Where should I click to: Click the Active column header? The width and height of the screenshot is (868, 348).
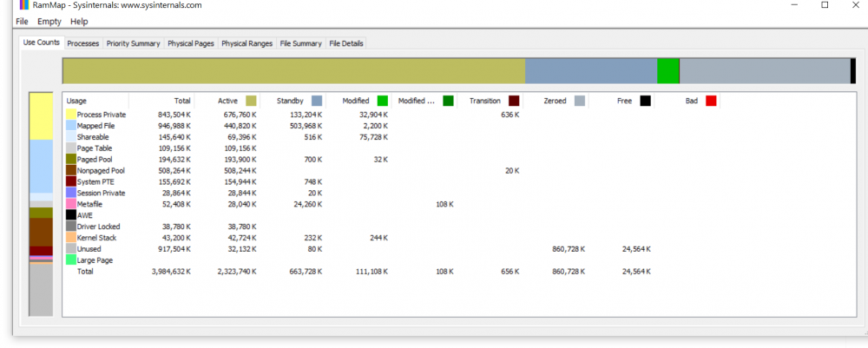point(227,101)
